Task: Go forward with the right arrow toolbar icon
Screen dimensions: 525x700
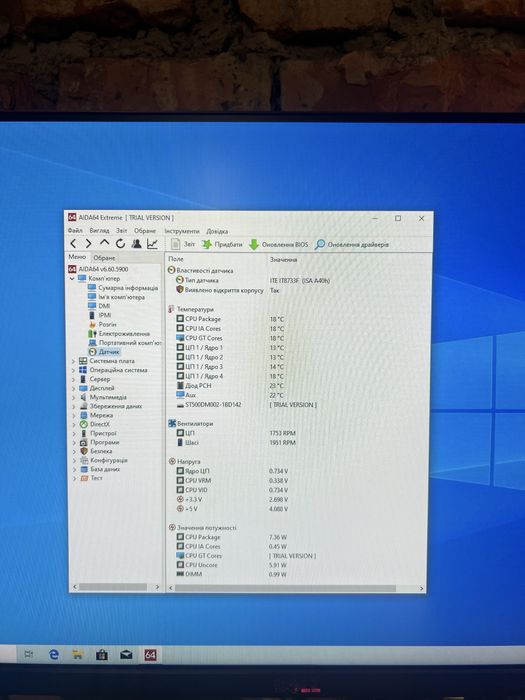Action: coord(88,244)
